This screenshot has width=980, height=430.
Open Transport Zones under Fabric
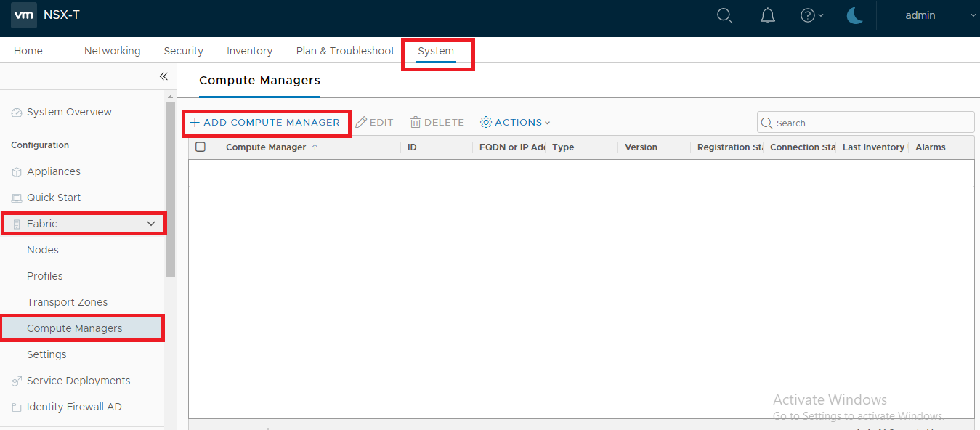pyautogui.click(x=68, y=302)
